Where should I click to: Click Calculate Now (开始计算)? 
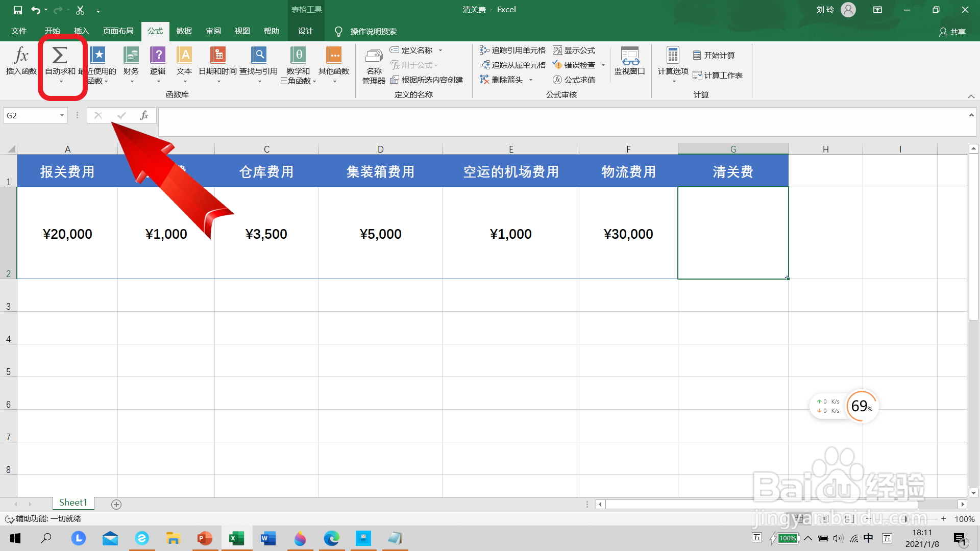(x=714, y=55)
